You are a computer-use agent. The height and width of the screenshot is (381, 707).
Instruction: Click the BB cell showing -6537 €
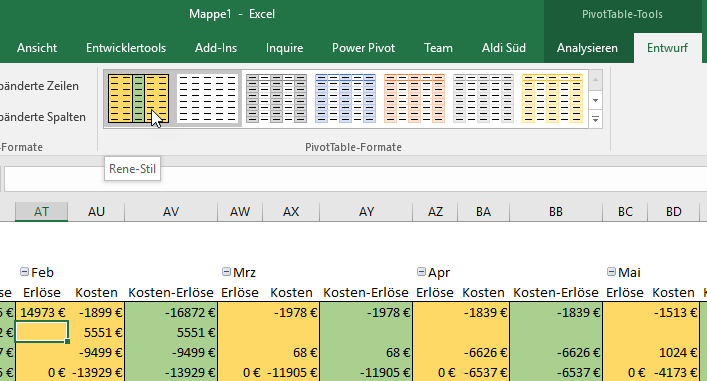(x=556, y=372)
